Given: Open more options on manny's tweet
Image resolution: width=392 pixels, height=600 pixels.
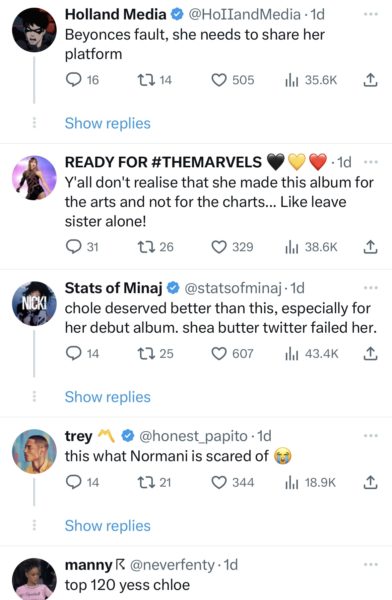Looking at the screenshot, I should coord(370,564).
